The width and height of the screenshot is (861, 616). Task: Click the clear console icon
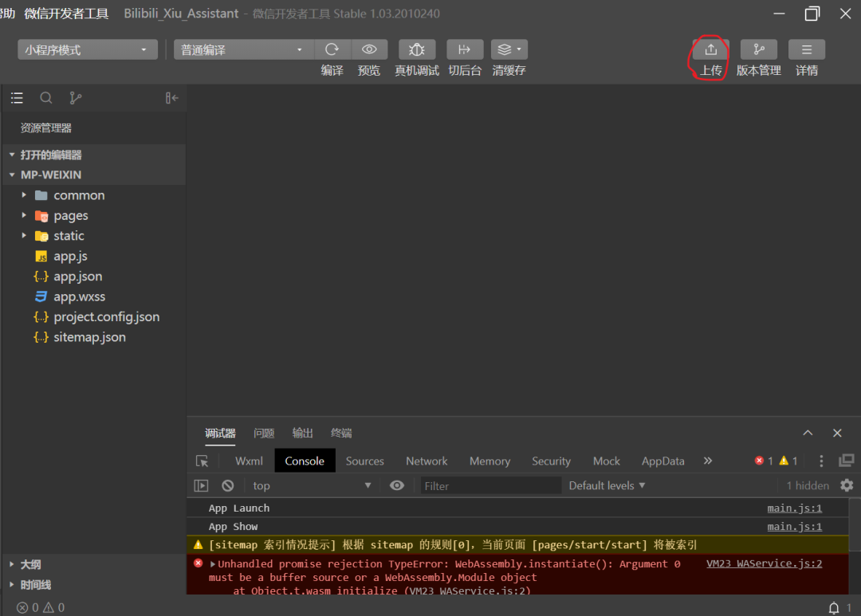tap(228, 485)
